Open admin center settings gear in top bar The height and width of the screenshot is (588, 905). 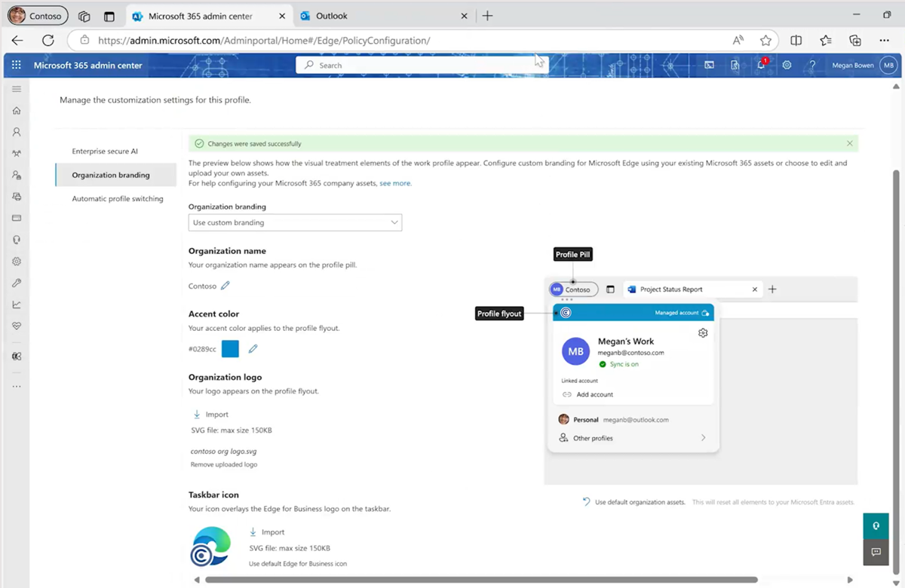(787, 65)
